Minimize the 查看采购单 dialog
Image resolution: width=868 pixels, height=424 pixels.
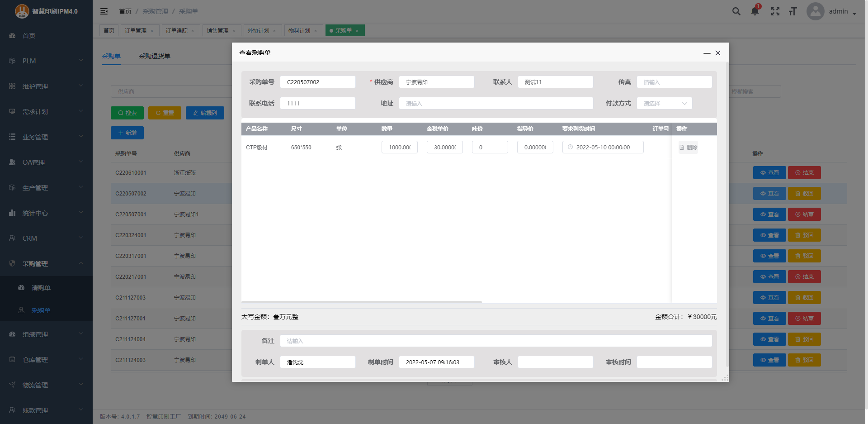pyautogui.click(x=707, y=53)
